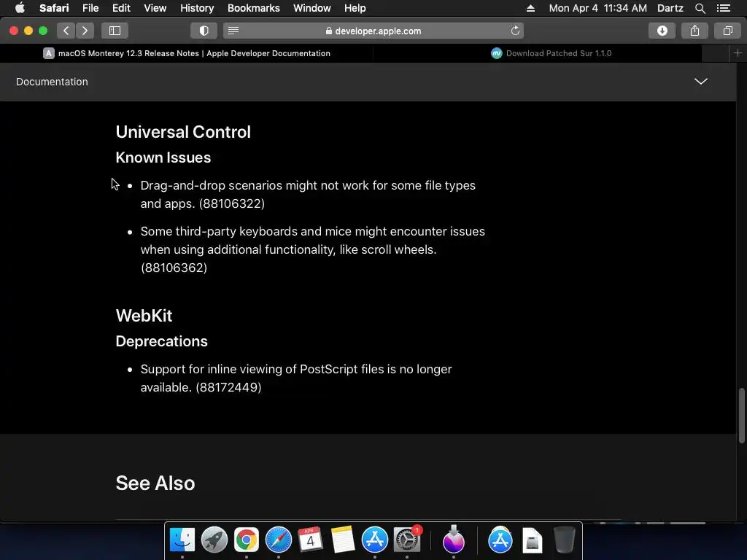Image resolution: width=747 pixels, height=560 pixels.
Task: Click the issue number (88172449)
Action: 228,387
